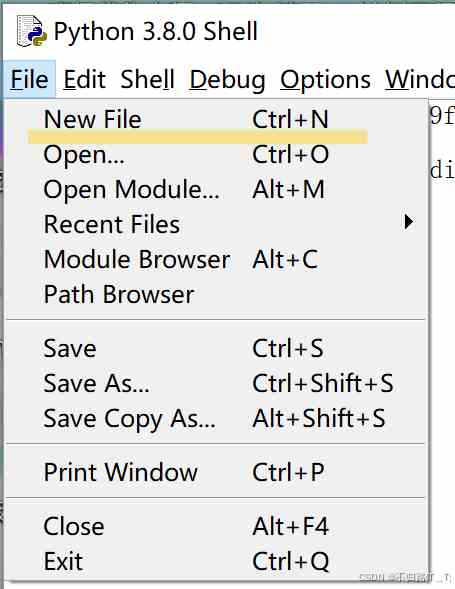Open the Path Browser
This screenshot has height=589, width=455.
pyautogui.click(x=216, y=294)
